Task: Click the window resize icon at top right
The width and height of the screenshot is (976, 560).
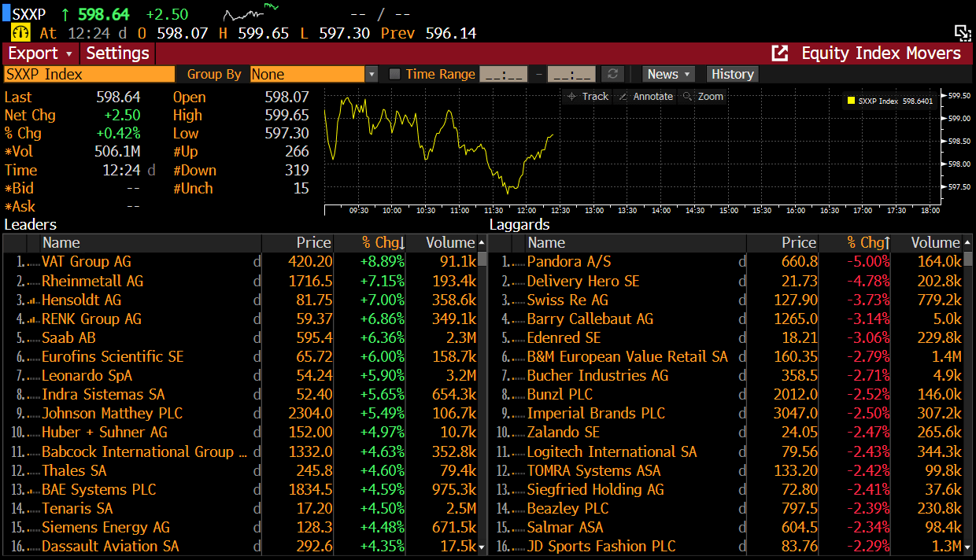Action: 962,32
